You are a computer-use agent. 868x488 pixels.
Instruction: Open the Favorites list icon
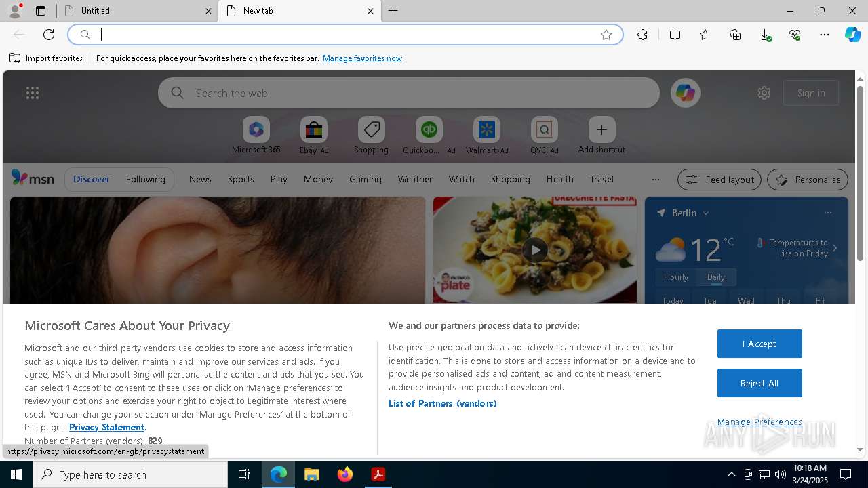coord(705,35)
